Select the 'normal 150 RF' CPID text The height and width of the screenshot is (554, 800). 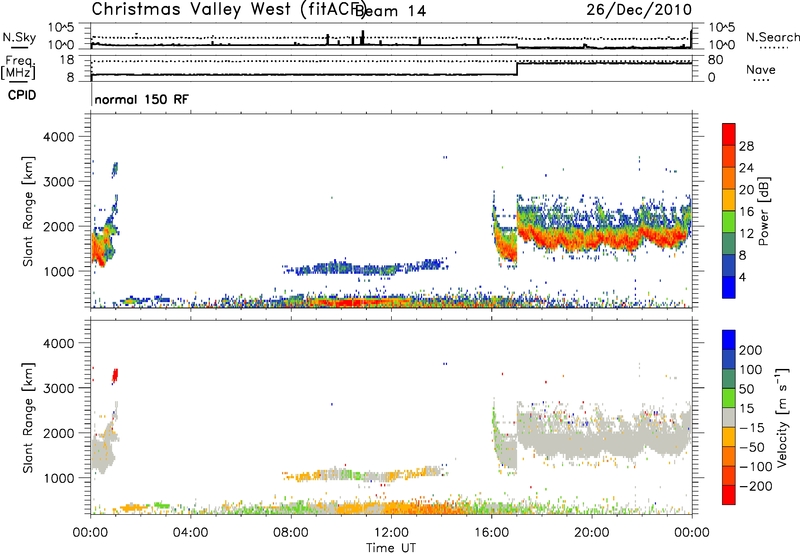pos(141,99)
